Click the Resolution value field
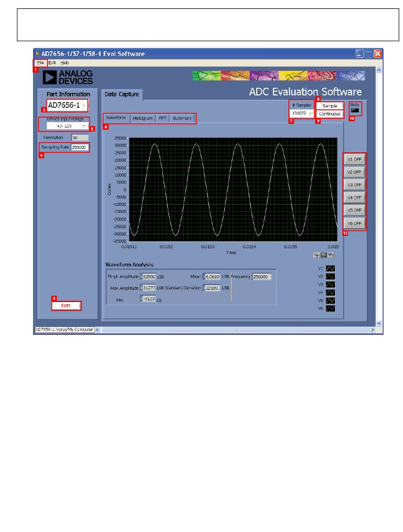 [80, 137]
